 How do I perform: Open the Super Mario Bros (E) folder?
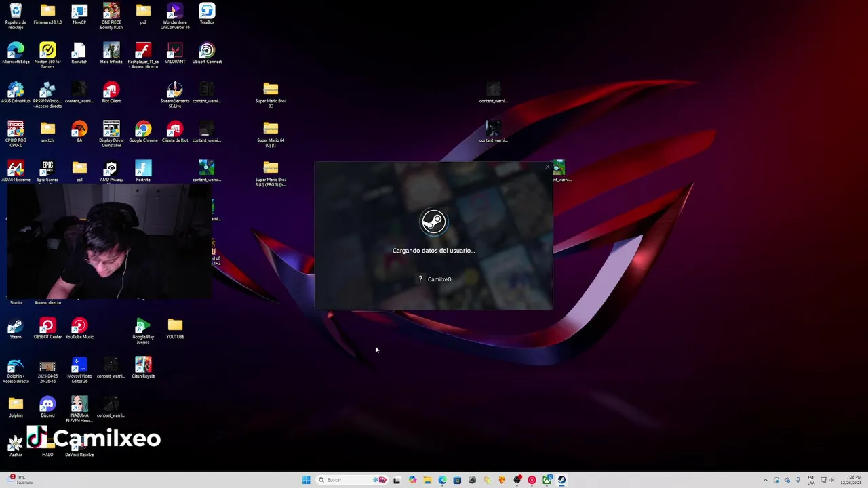pos(271,94)
